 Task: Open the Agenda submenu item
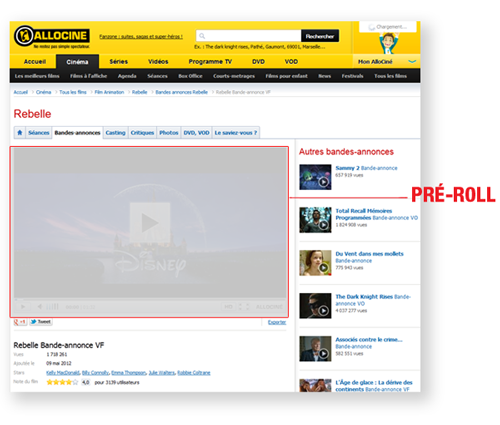127,76
